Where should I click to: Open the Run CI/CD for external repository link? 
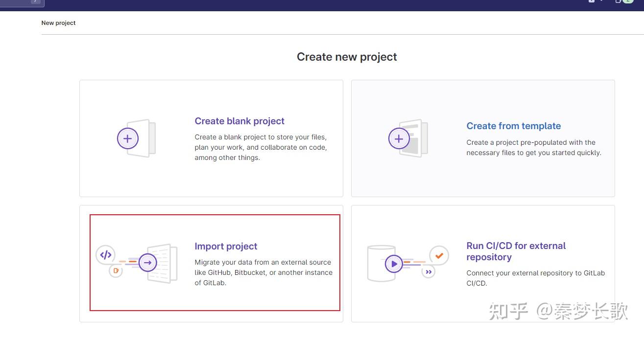[x=516, y=251]
